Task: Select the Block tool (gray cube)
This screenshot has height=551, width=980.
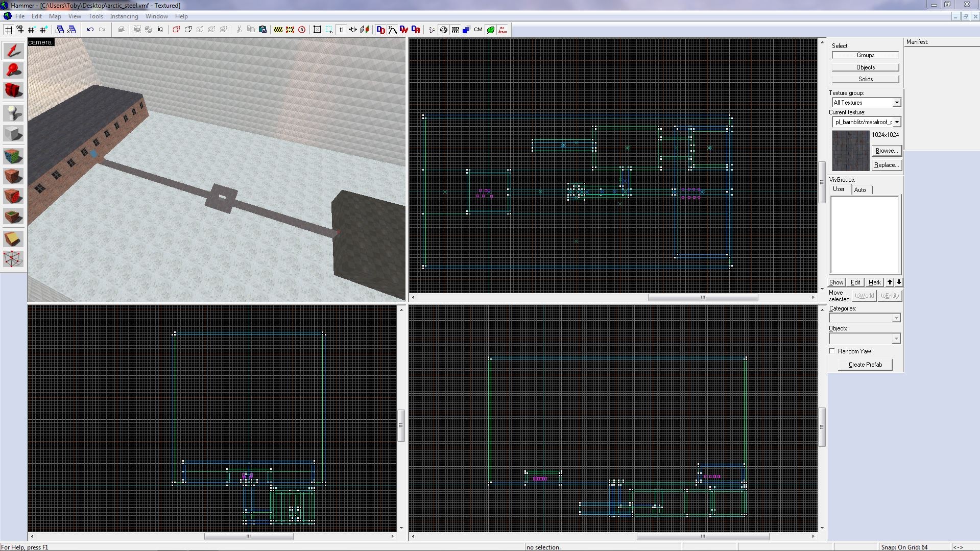Action: [13, 134]
